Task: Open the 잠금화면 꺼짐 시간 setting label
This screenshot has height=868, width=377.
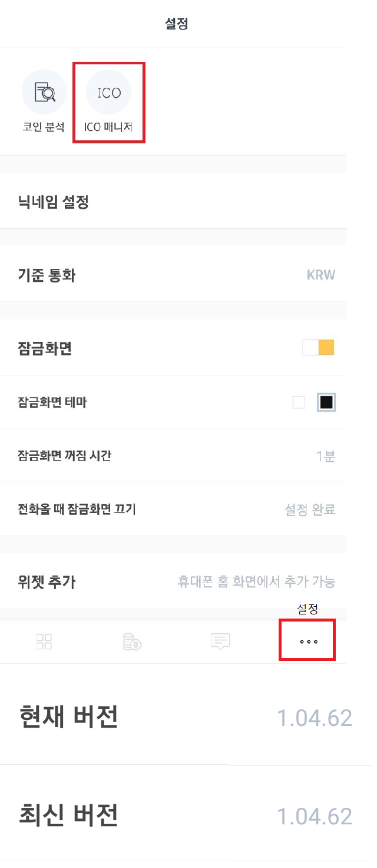Action: 65,456
